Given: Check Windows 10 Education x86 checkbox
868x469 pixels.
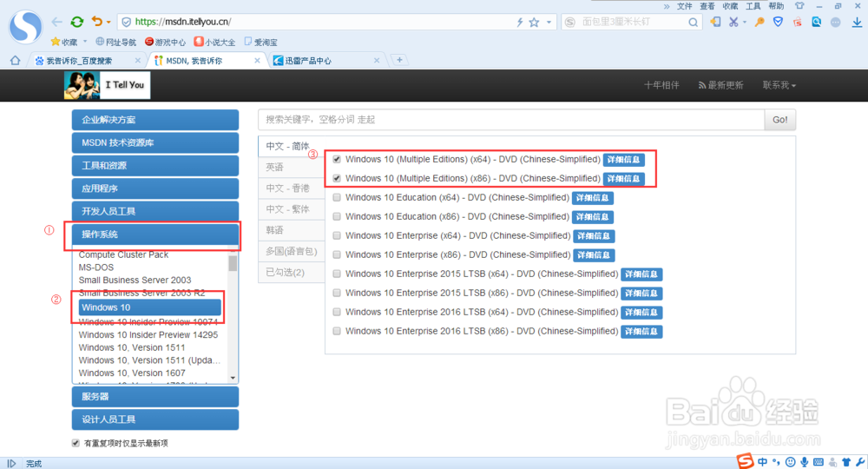Looking at the screenshot, I should [x=337, y=216].
